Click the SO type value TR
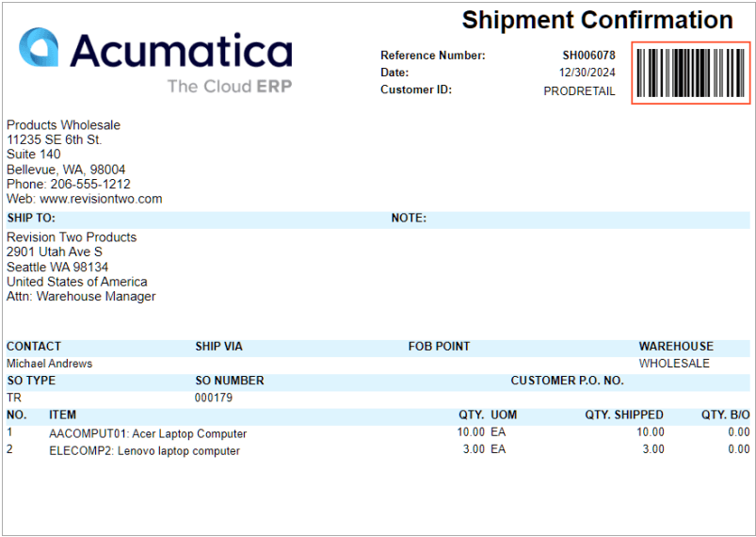The image size is (756, 537). pos(14,398)
